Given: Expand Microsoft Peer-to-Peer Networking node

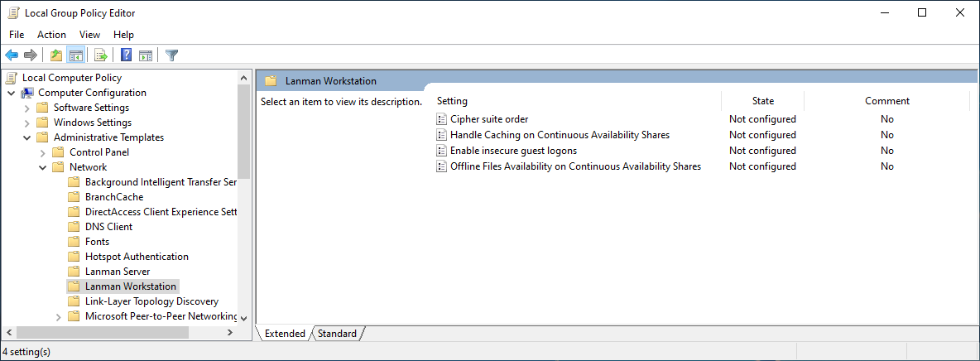Looking at the screenshot, I should (59, 316).
